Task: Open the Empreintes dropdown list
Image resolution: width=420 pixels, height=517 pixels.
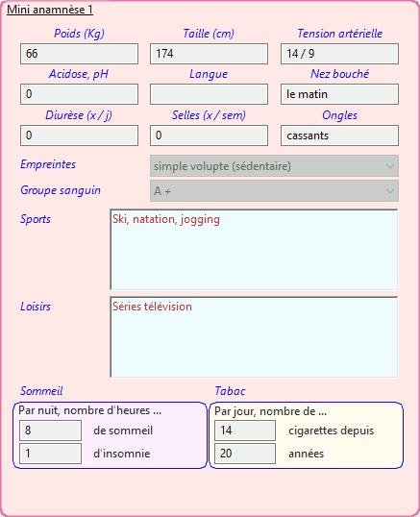Action: 274,166
